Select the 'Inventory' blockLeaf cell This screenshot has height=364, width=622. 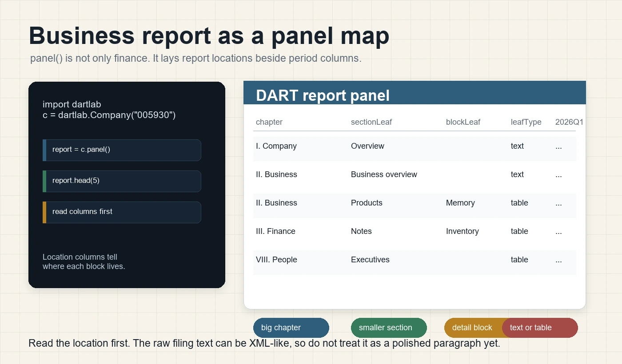click(x=462, y=231)
